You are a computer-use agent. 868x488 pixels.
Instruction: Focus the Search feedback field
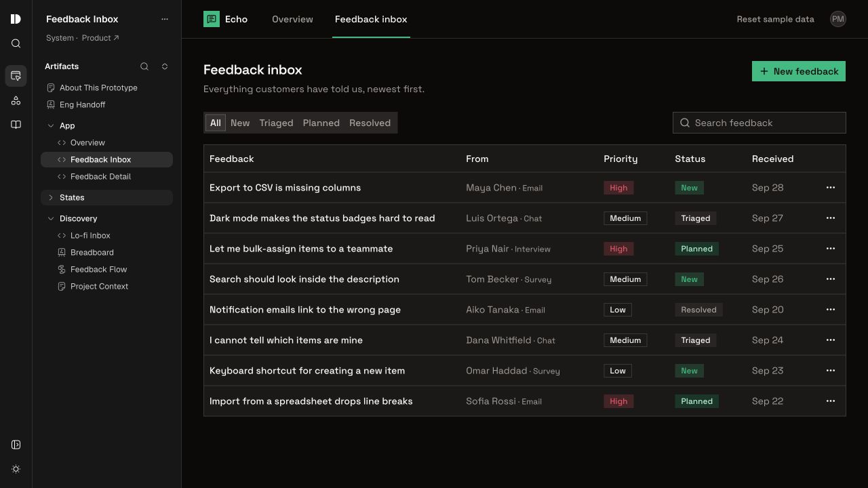click(x=759, y=123)
